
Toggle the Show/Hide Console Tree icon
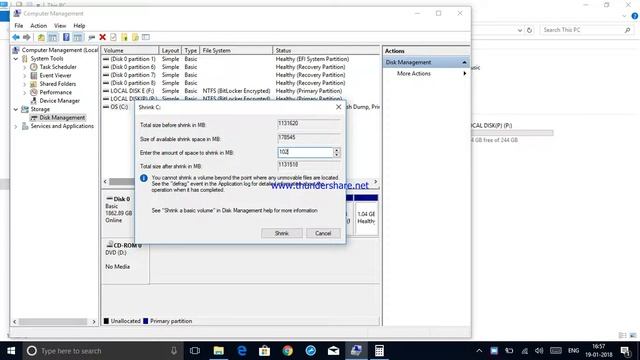tap(53, 37)
